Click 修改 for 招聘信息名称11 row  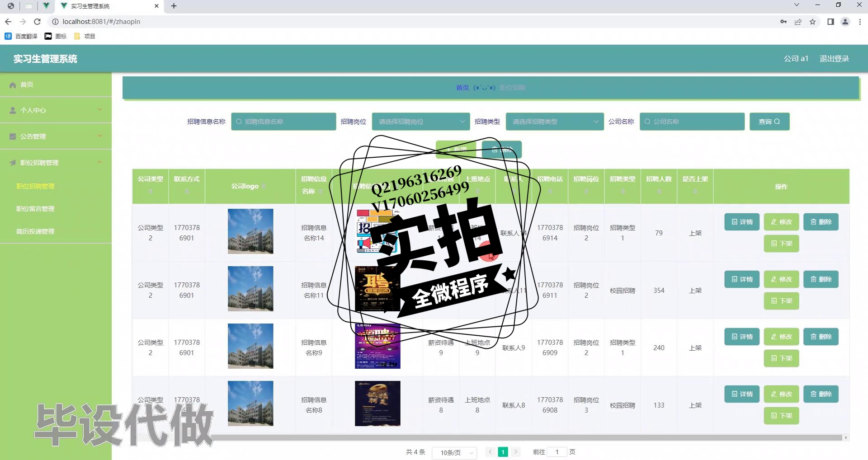pyautogui.click(x=781, y=279)
